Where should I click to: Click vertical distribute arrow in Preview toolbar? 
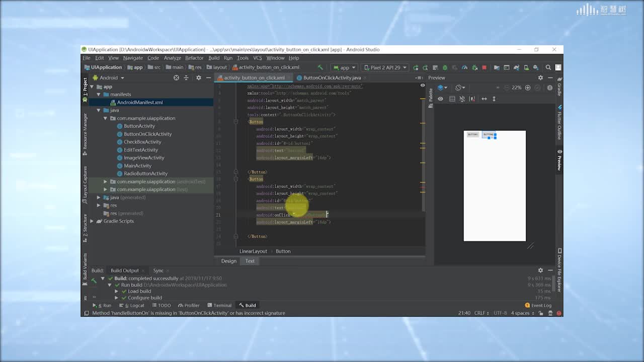(494, 99)
